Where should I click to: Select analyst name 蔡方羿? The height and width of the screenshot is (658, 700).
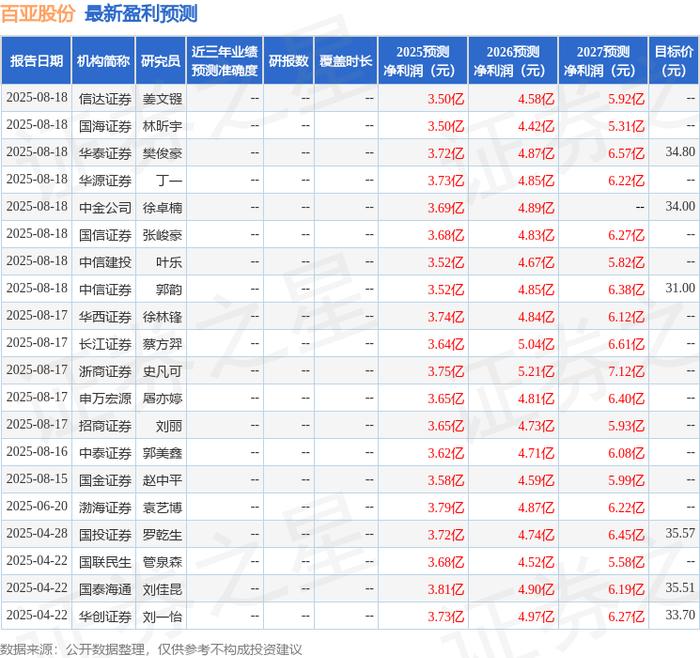click(162, 344)
